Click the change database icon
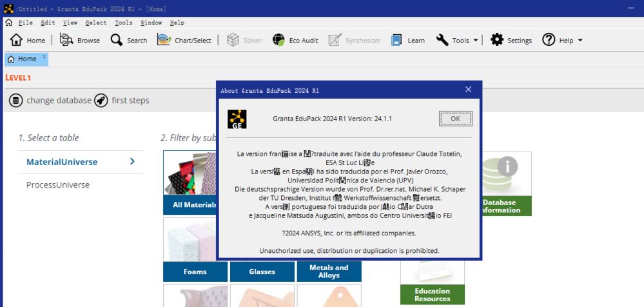This screenshot has height=307, width=644. click(16, 100)
